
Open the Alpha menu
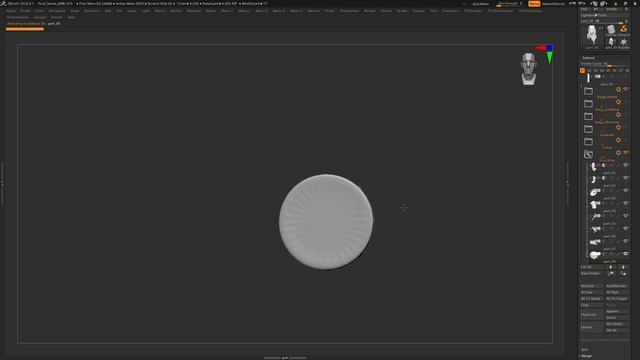pos(11,11)
